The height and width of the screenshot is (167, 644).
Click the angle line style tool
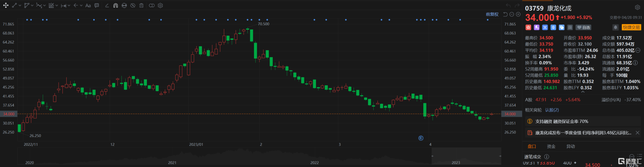point(107,6)
